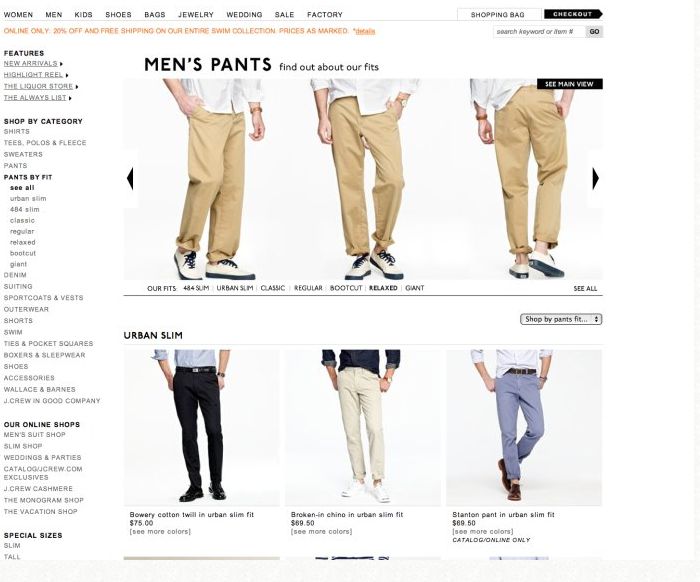This screenshot has width=700, height=582.
Task: Click the previous slide arrow on carousel
Action: coord(130,179)
